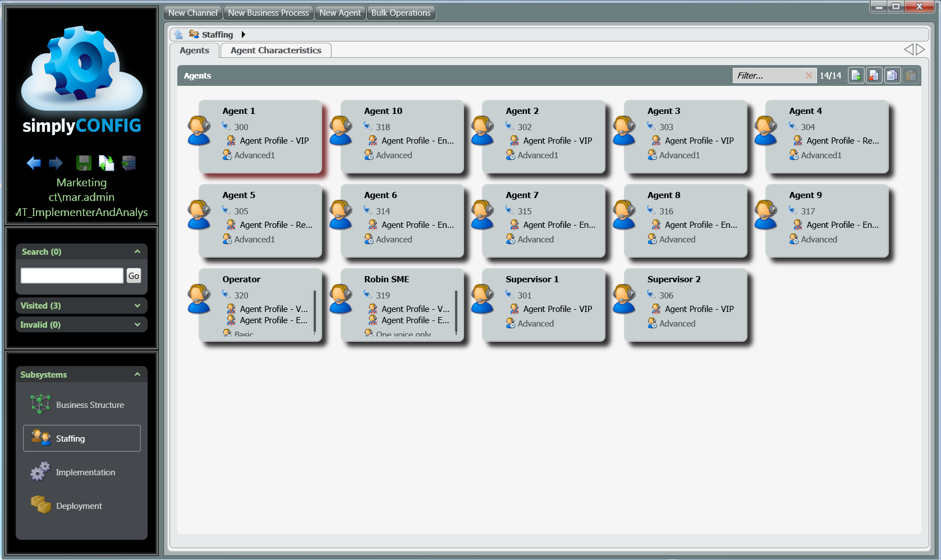Image resolution: width=941 pixels, height=560 pixels.
Task: Click the scrollbar on the Operator card
Action: click(x=315, y=312)
